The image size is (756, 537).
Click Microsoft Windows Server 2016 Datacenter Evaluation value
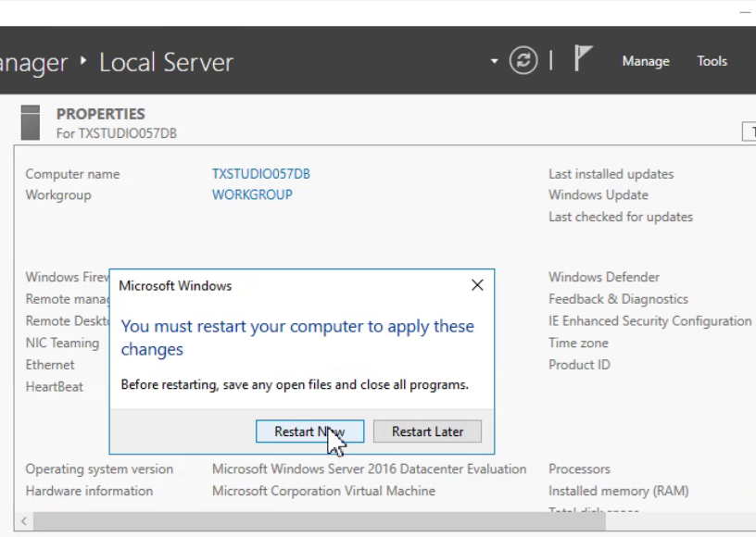coord(370,469)
